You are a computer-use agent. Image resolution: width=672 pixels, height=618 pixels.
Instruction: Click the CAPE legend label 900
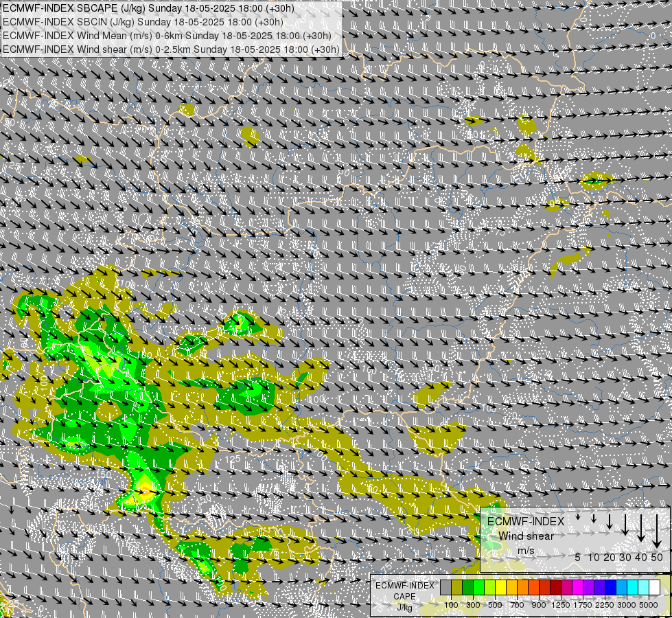coord(539,605)
